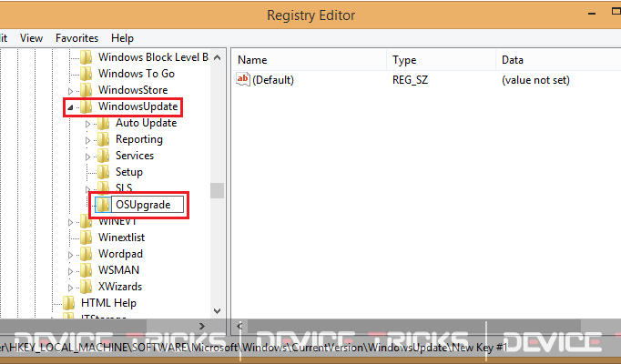Collapse the WindowsUpdate key

click(x=70, y=107)
